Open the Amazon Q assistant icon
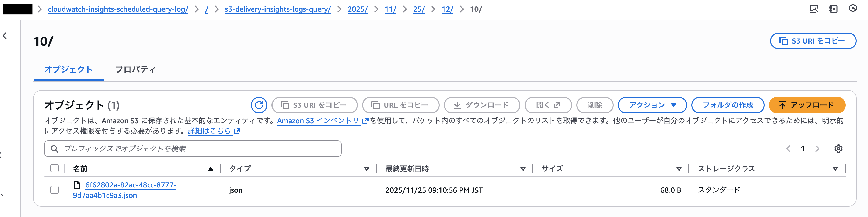 coord(853,9)
